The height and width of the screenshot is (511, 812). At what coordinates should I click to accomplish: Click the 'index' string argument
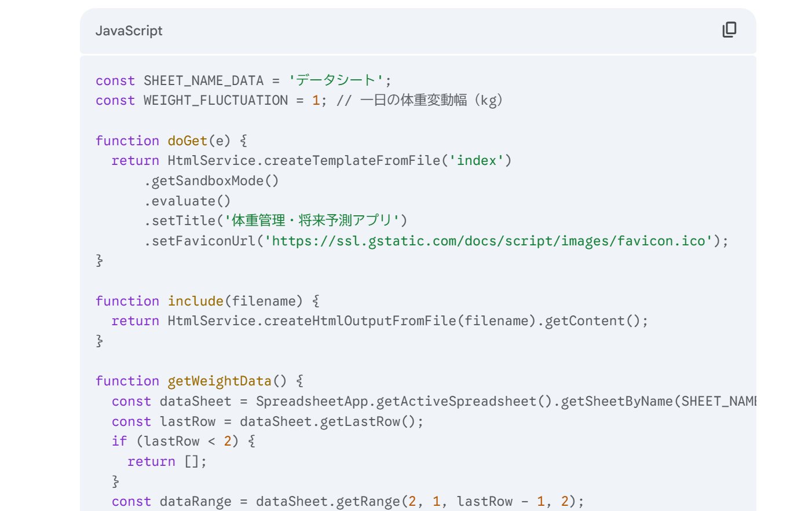click(x=476, y=161)
